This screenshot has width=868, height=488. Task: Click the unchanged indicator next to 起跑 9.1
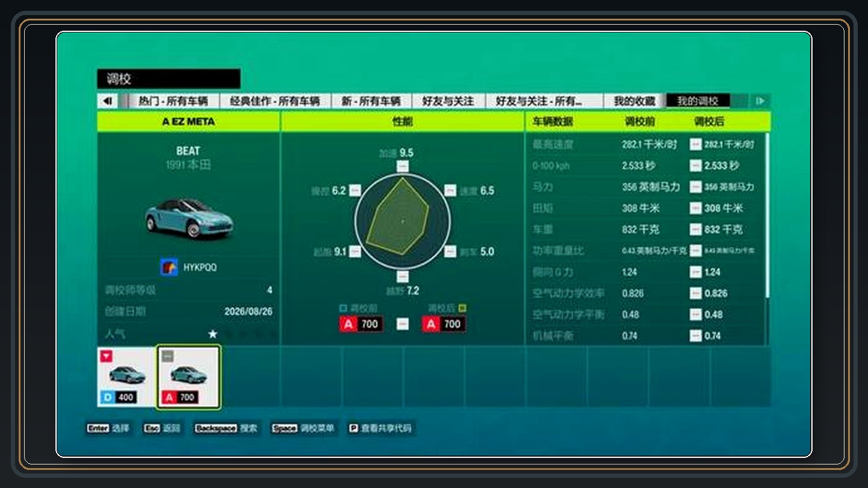355,251
